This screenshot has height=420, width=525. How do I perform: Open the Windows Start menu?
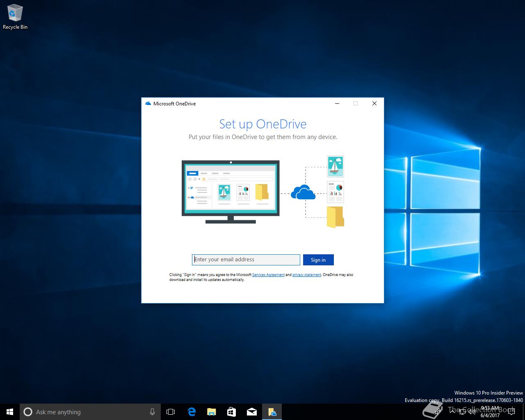coord(10,412)
